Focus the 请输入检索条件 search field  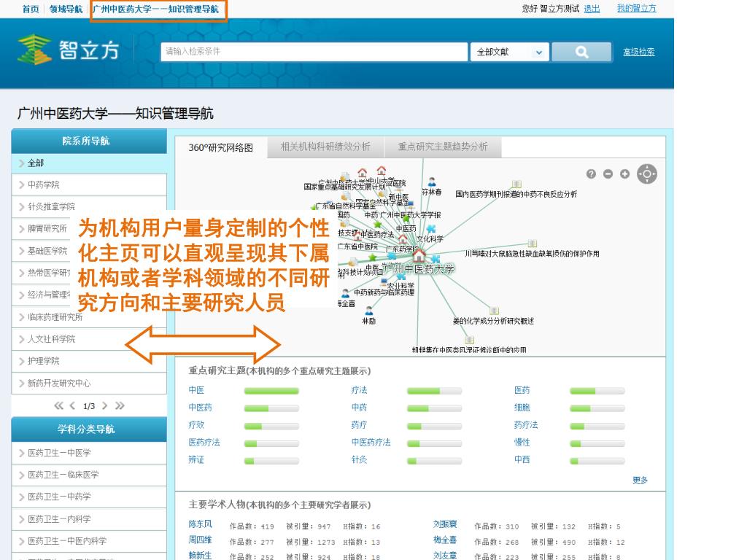point(314,52)
